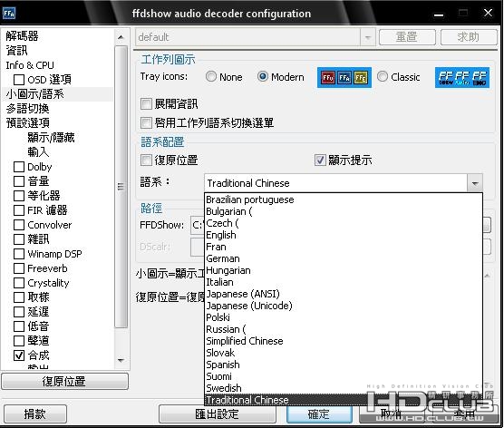The height and width of the screenshot is (428, 504).
Task: Choose Slovak from language list
Action: [344, 353]
